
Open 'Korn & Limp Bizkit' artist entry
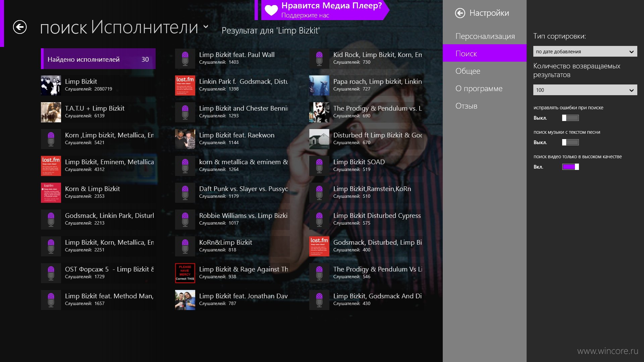coord(98,193)
